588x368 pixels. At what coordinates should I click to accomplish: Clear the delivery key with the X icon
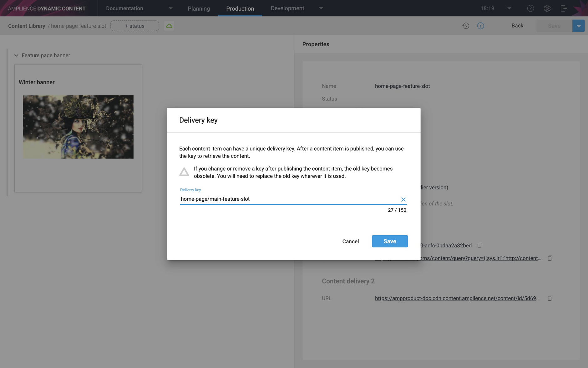point(403,199)
